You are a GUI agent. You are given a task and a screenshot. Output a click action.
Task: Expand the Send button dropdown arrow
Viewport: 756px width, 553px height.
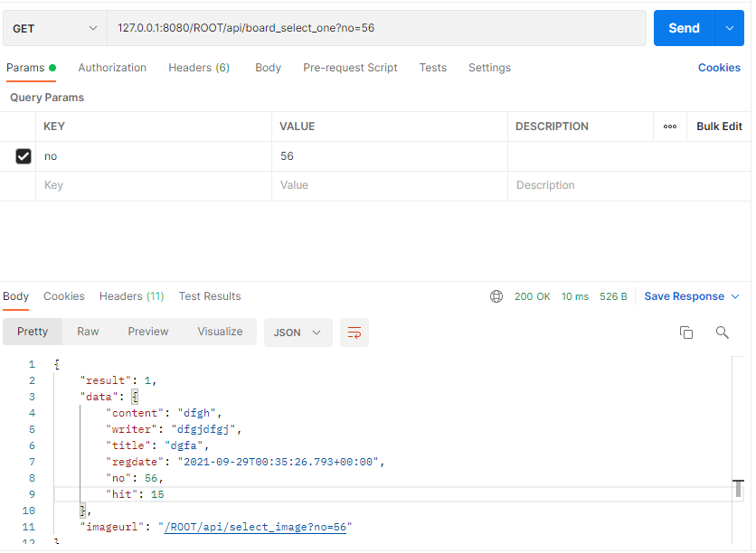click(730, 28)
